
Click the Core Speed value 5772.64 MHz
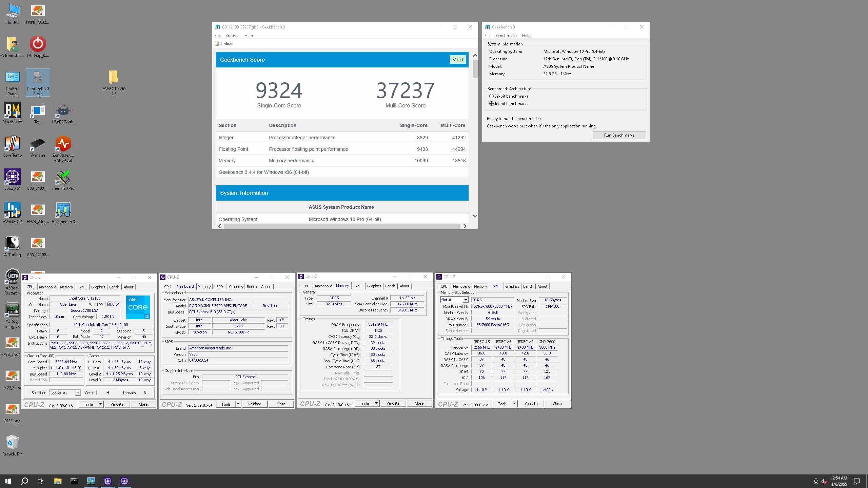point(66,362)
